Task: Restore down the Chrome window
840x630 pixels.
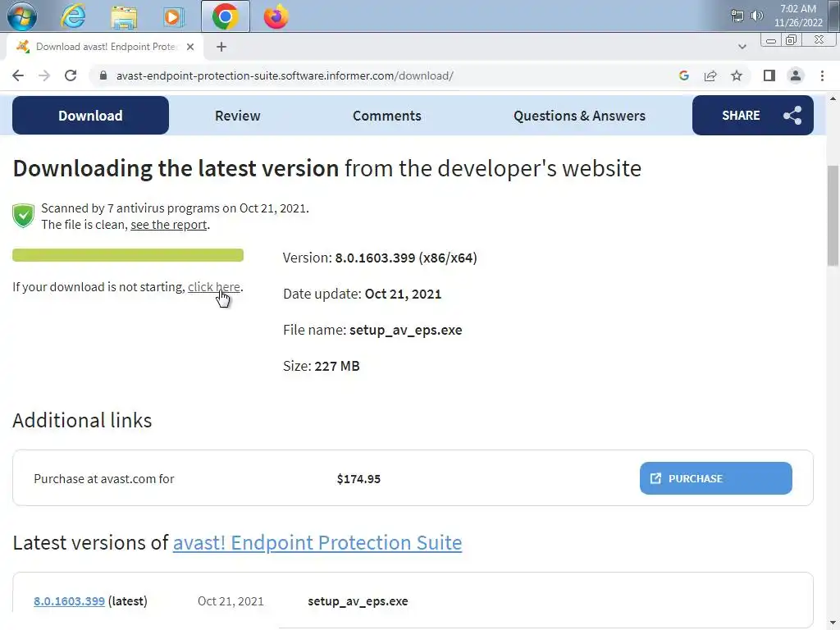Action: pyautogui.click(x=792, y=40)
